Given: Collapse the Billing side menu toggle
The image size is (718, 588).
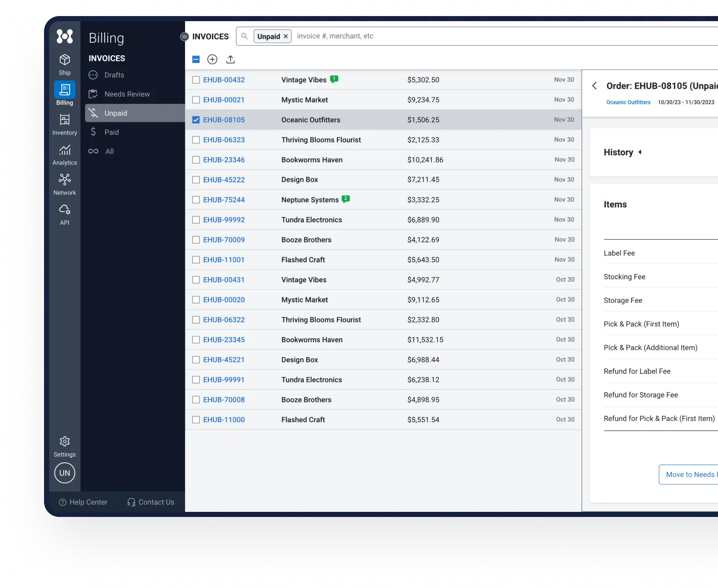Looking at the screenshot, I should (x=184, y=36).
